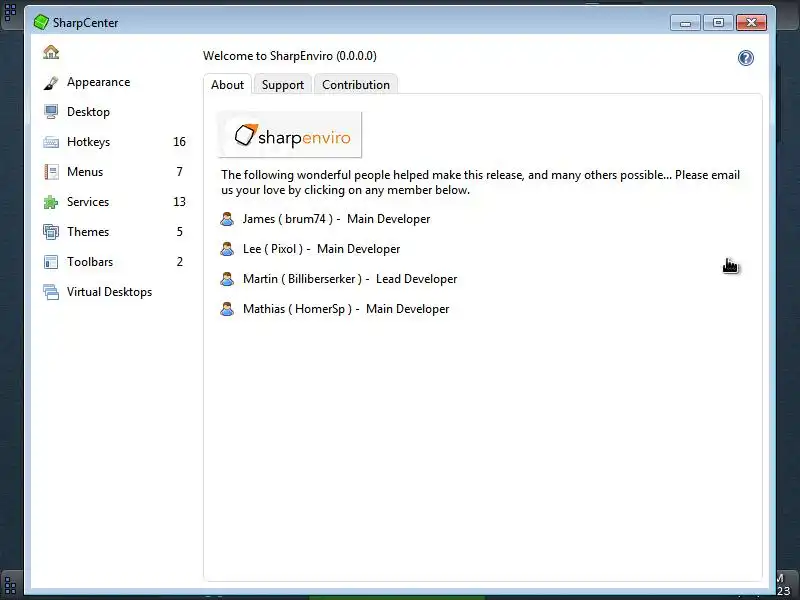The width and height of the screenshot is (800, 600).
Task: Open the Hotkeys section
Action: (88, 142)
